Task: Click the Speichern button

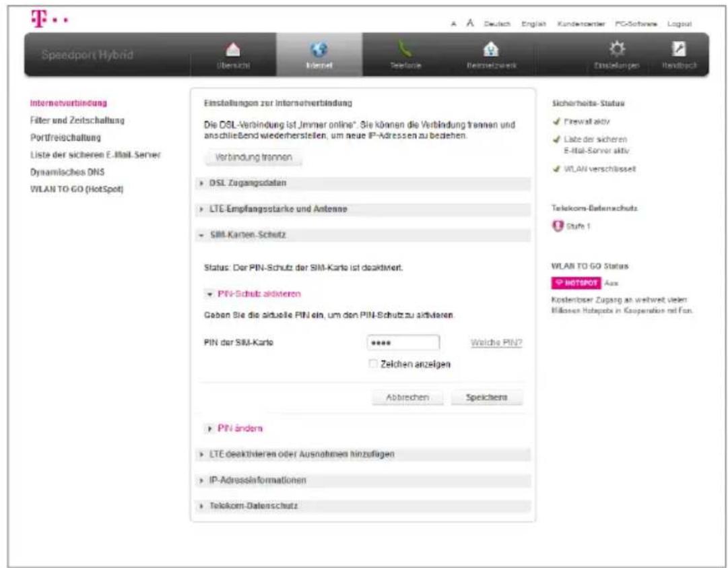Action: point(487,398)
